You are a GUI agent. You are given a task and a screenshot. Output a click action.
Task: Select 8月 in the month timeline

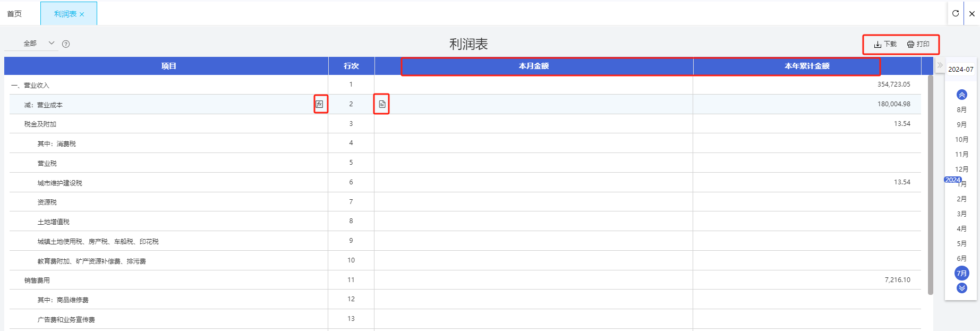click(962, 109)
